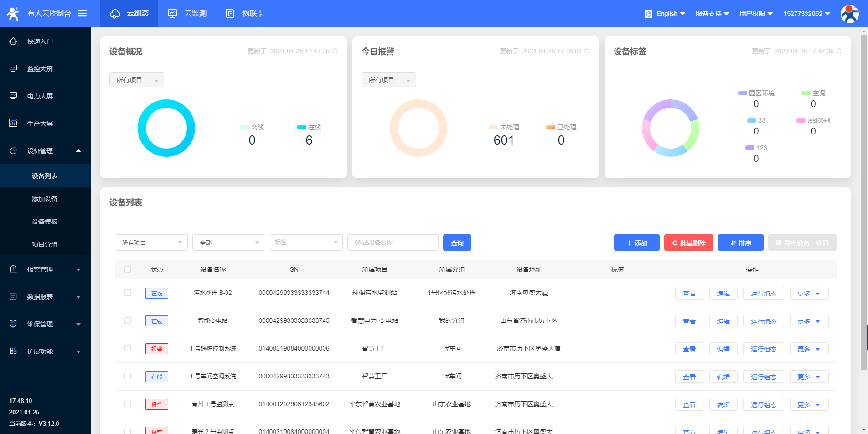Click the pie icon for 设备管理
868x434 pixels.
pos(13,150)
